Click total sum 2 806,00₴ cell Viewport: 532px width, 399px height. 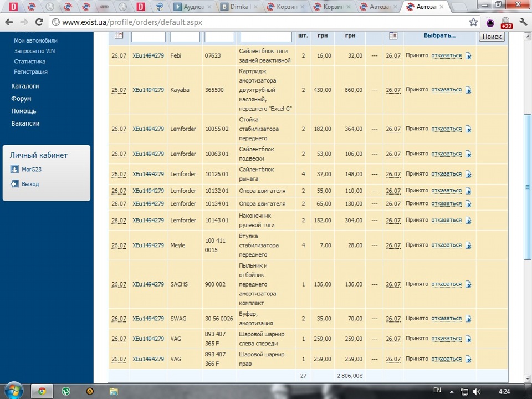pyautogui.click(x=350, y=376)
